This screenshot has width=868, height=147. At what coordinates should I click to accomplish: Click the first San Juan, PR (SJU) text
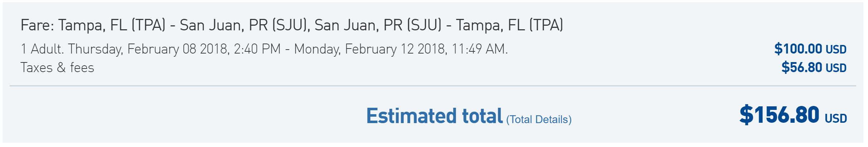click(245, 25)
